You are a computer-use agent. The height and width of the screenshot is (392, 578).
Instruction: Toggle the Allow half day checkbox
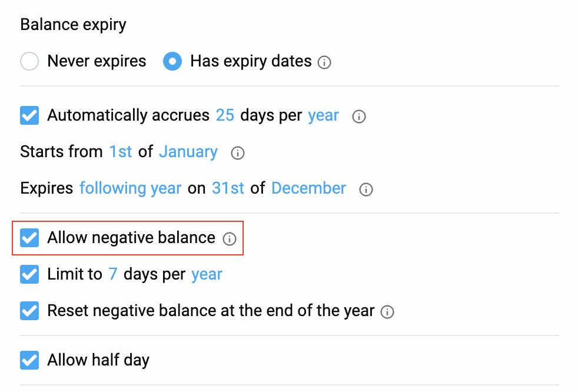pos(29,360)
